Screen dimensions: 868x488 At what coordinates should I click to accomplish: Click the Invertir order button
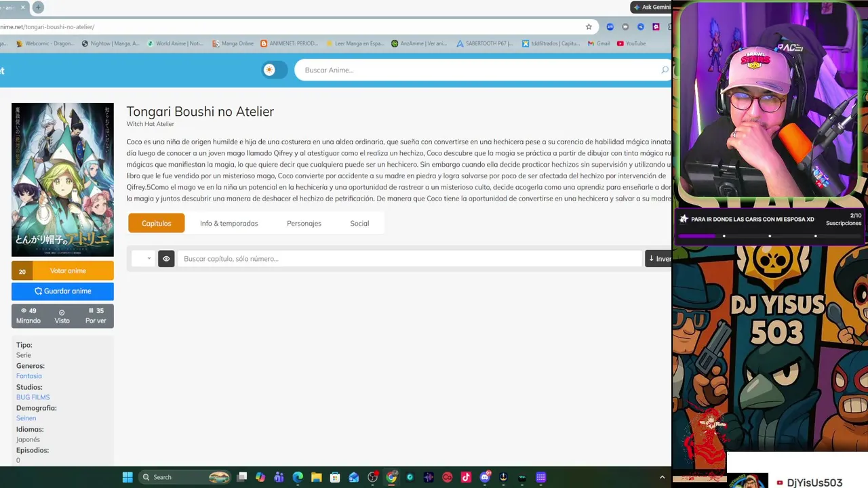pyautogui.click(x=658, y=258)
